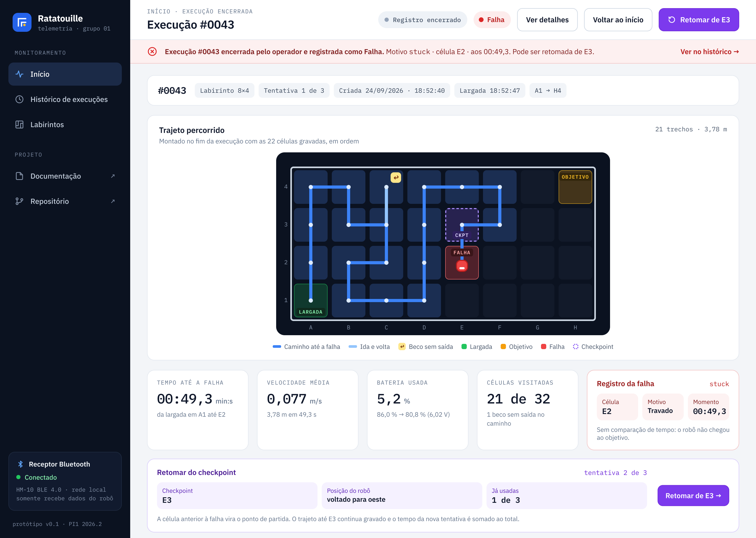Click the orange Objetivo legend swatch

(x=503, y=346)
